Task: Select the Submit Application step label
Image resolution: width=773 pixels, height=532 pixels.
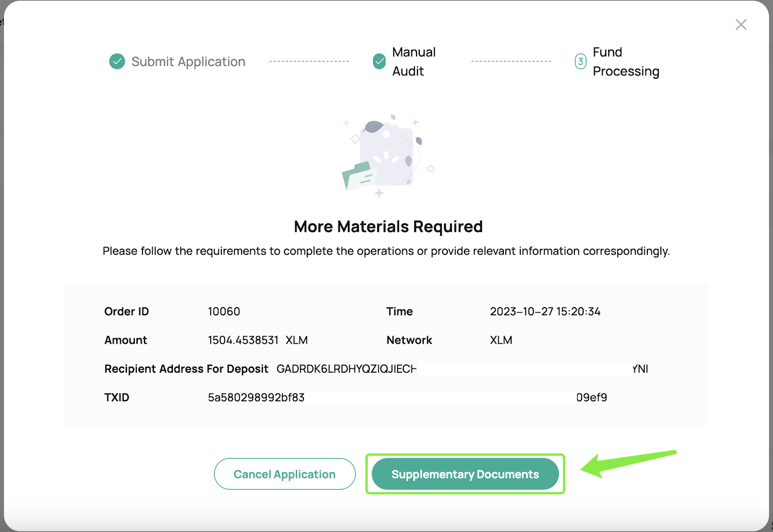Action: click(x=188, y=62)
